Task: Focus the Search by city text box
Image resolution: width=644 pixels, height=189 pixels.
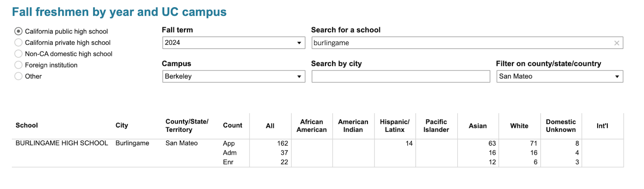Action: (400, 76)
